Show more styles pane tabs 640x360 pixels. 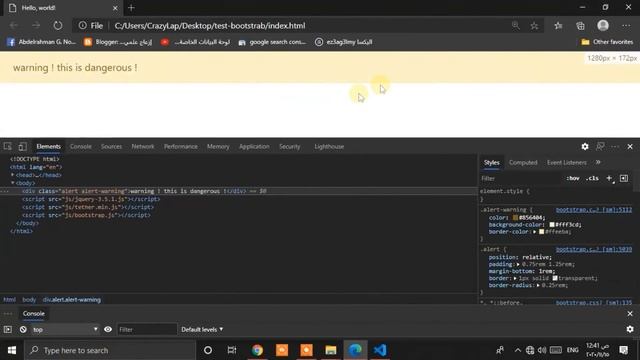click(598, 162)
